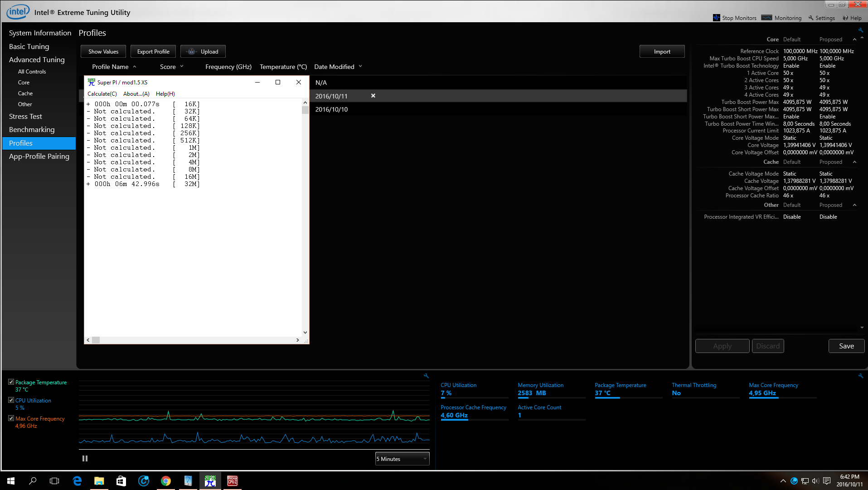Viewport: 868px width, 490px height.
Task: Toggle CPU Utilization graph checkbox
Action: tap(11, 400)
